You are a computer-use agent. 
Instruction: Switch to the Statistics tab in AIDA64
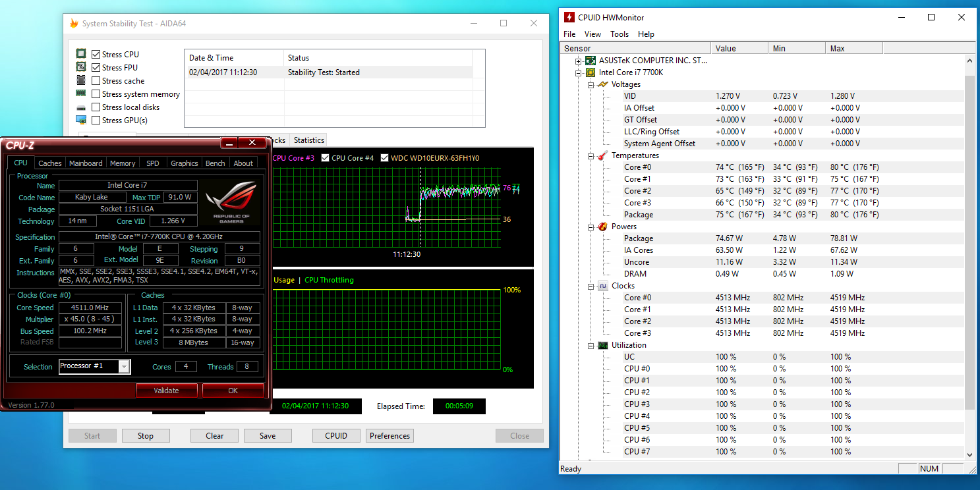pos(308,140)
